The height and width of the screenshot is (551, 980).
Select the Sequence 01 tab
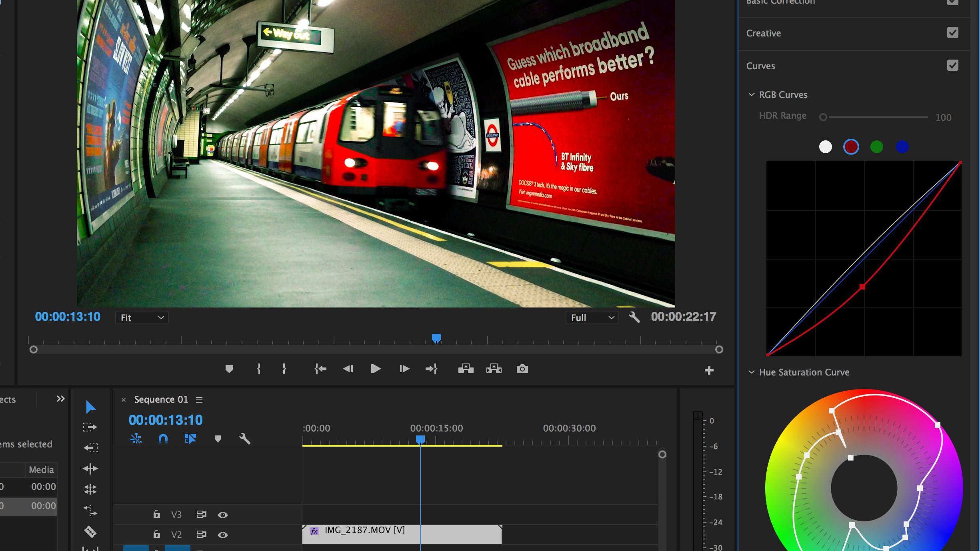pyautogui.click(x=161, y=399)
